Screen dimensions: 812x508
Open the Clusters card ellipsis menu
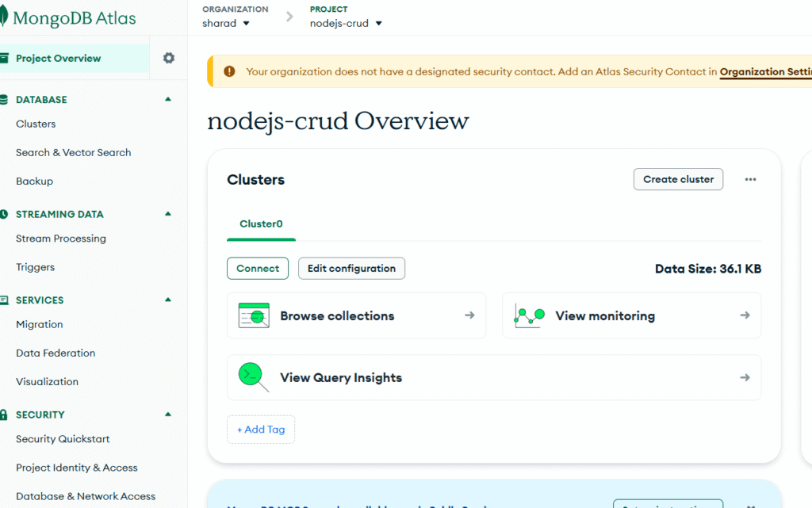(750, 179)
